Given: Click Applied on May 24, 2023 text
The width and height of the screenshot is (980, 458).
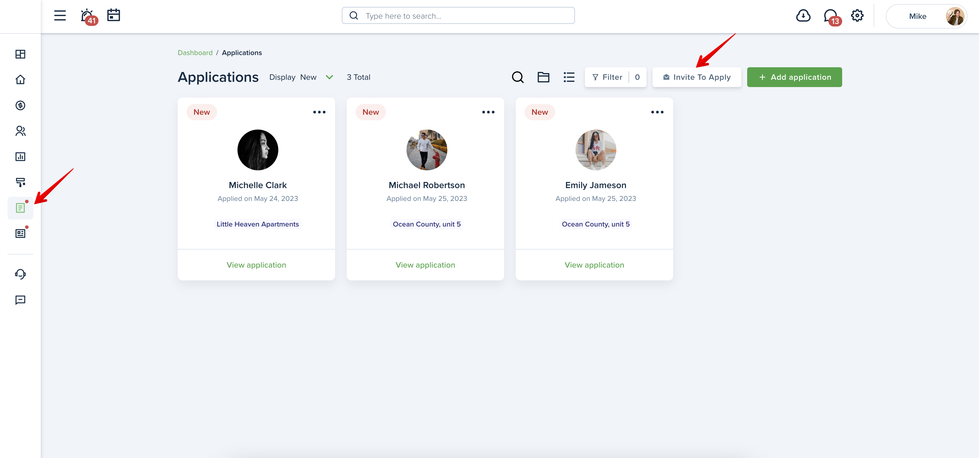Looking at the screenshot, I should click(258, 199).
